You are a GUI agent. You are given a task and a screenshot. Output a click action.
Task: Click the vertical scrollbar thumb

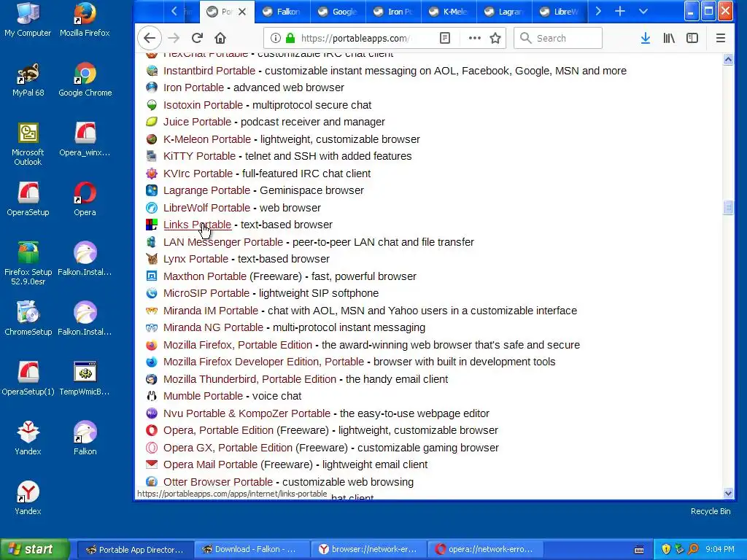728,208
